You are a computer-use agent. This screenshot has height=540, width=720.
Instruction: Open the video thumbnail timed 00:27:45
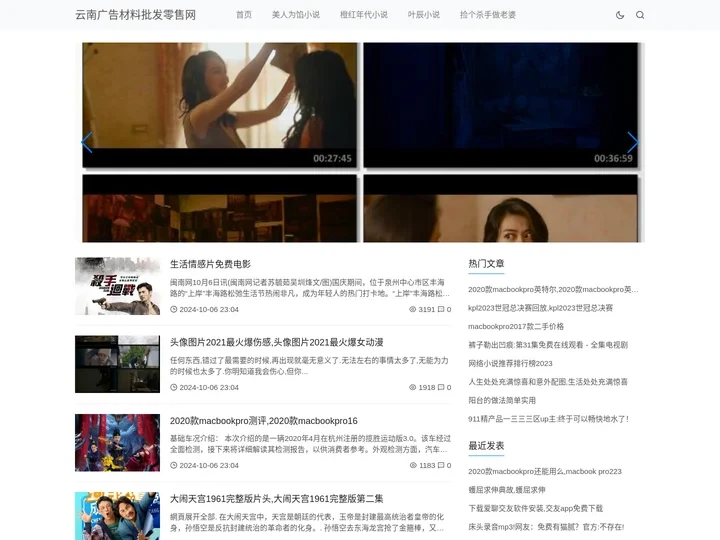point(219,105)
